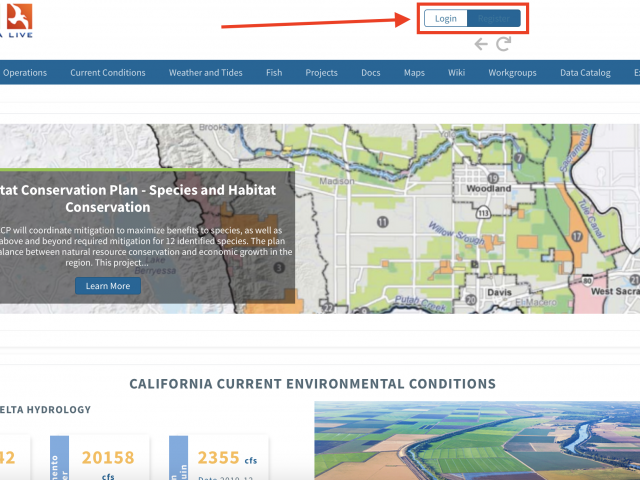Click the bird logo icon
The image size is (640, 480).
click(x=19, y=16)
